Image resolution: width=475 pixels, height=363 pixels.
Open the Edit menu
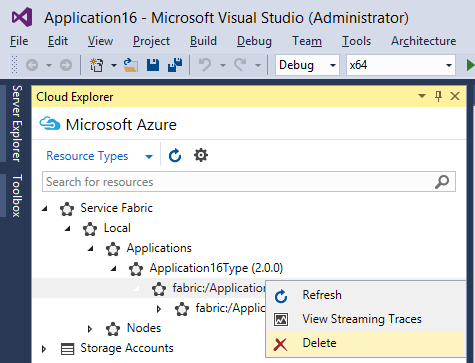58,41
